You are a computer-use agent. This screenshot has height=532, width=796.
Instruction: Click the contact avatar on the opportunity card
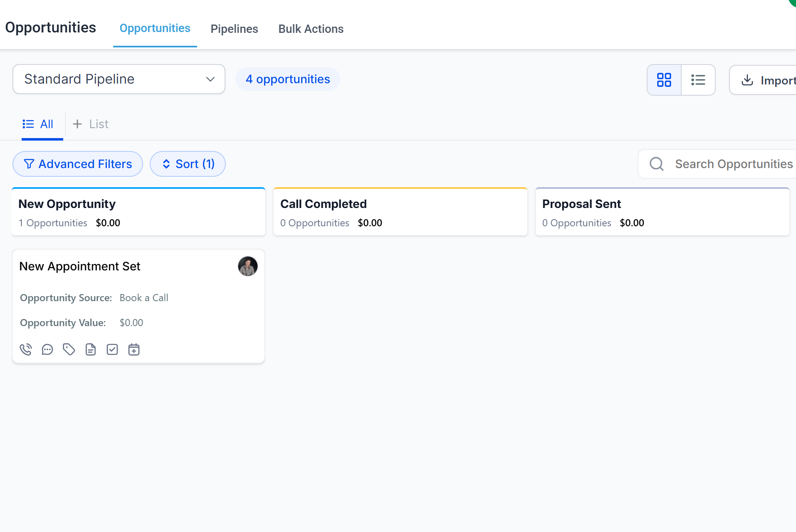tap(247, 266)
